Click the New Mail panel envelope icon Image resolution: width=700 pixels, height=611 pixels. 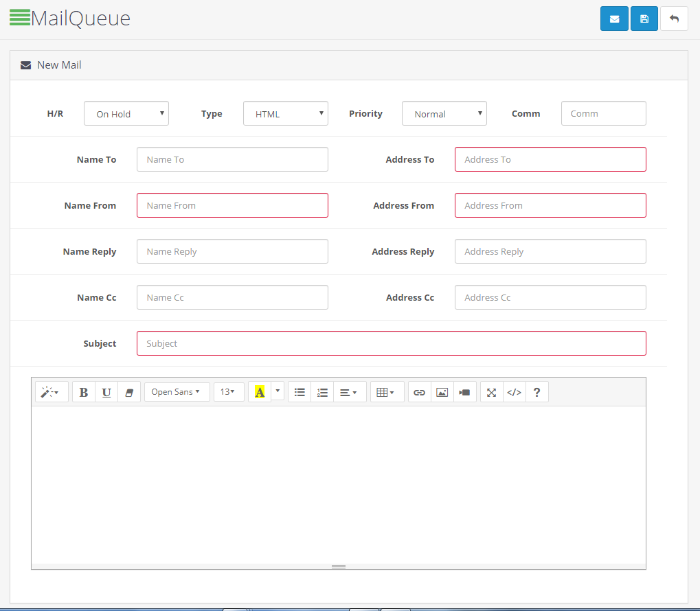[26, 65]
